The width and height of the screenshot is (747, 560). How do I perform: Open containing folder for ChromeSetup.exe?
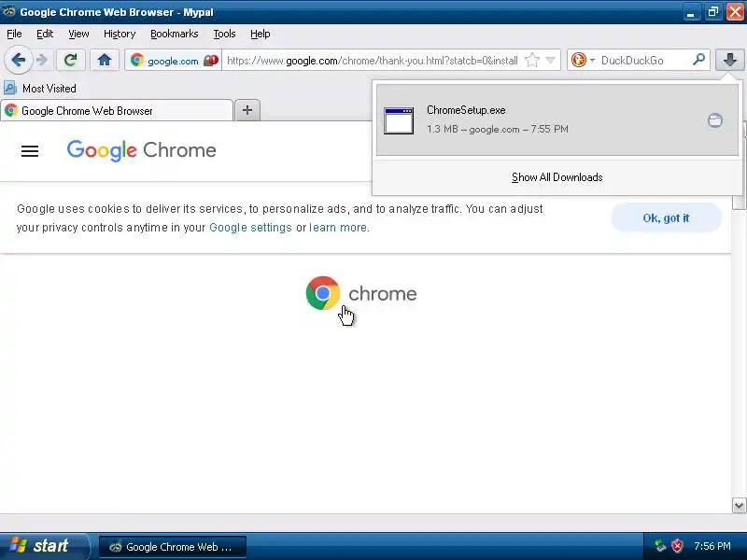714,120
